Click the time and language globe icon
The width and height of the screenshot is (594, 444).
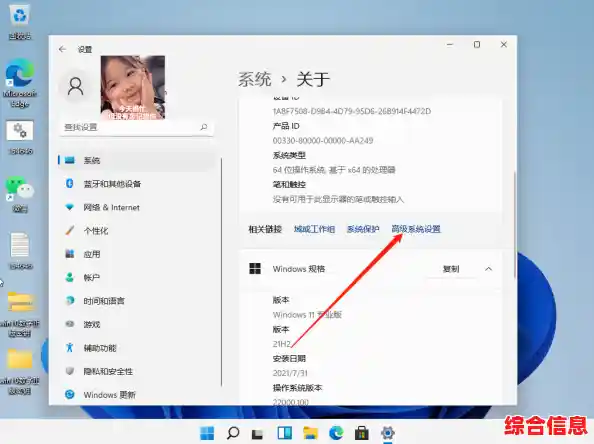click(70, 301)
